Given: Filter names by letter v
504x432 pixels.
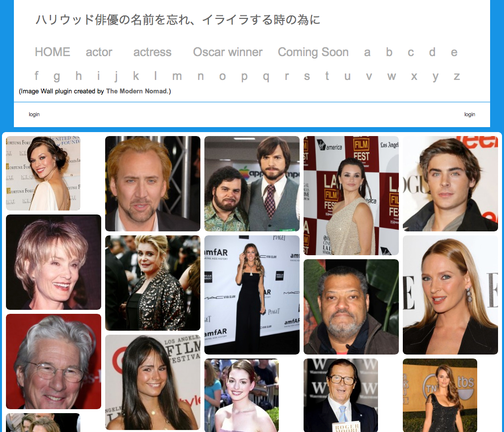Looking at the screenshot, I should pos(369,76).
